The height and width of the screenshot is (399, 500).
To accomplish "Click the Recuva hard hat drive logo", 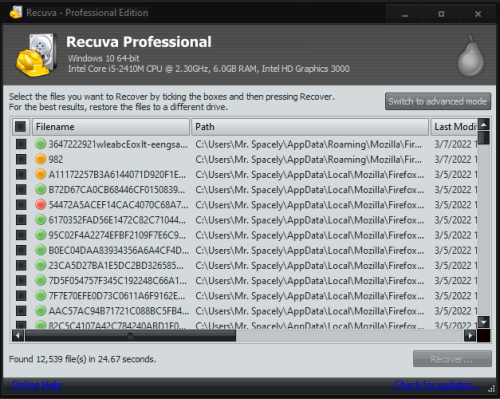I will point(36,55).
